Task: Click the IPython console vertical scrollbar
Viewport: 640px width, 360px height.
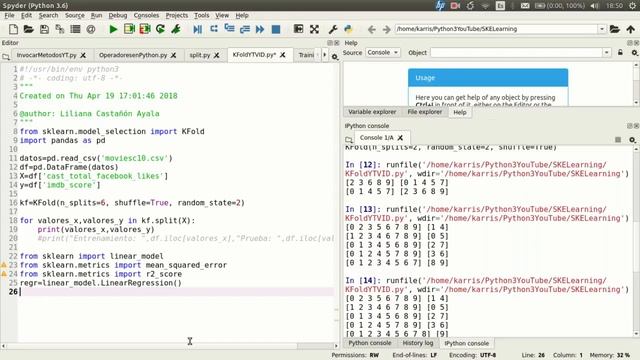Action: click(636, 242)
